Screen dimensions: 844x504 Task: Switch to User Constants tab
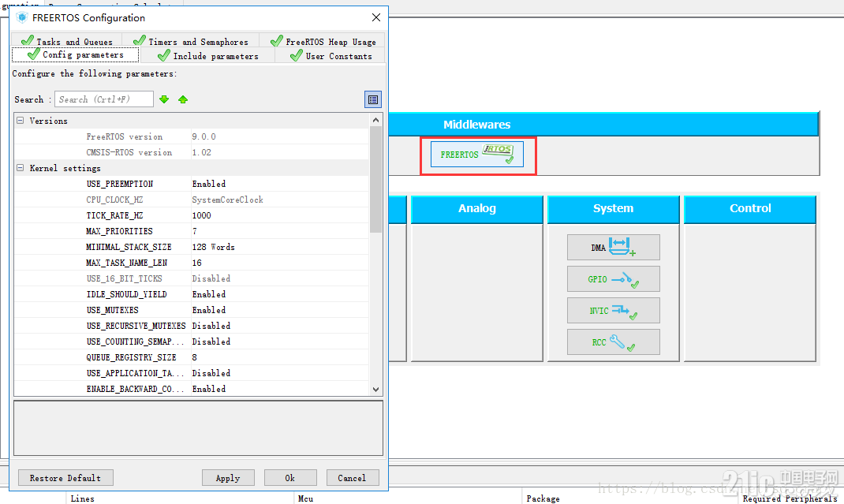[x=331, y=55]
